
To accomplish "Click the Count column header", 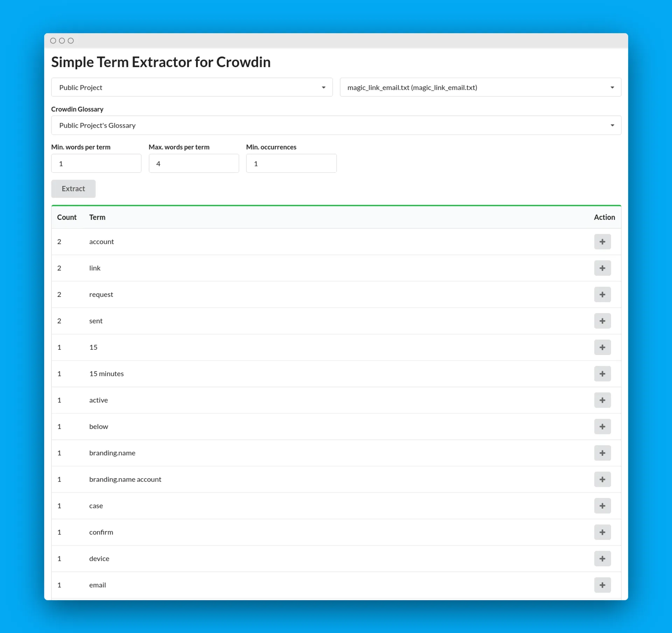I will click(66, 217).
